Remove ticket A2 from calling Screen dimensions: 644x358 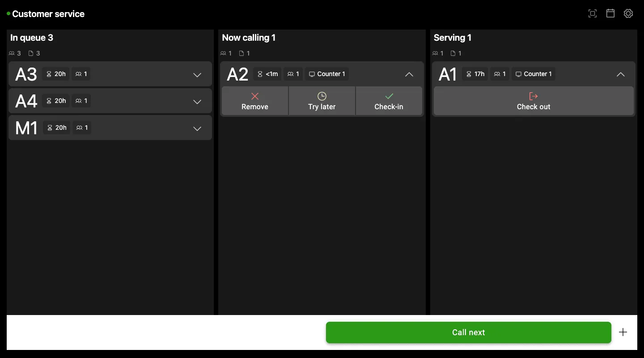255,101
